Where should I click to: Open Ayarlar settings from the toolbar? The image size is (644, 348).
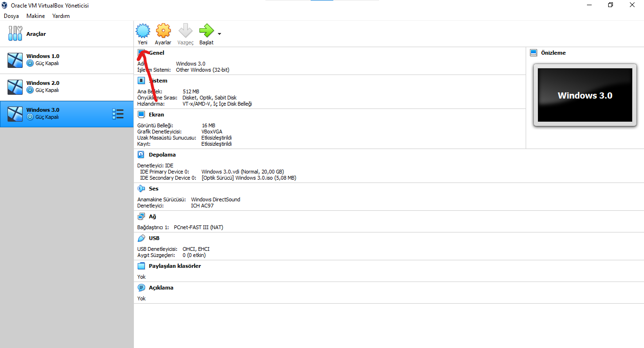[x=163, y=31]
